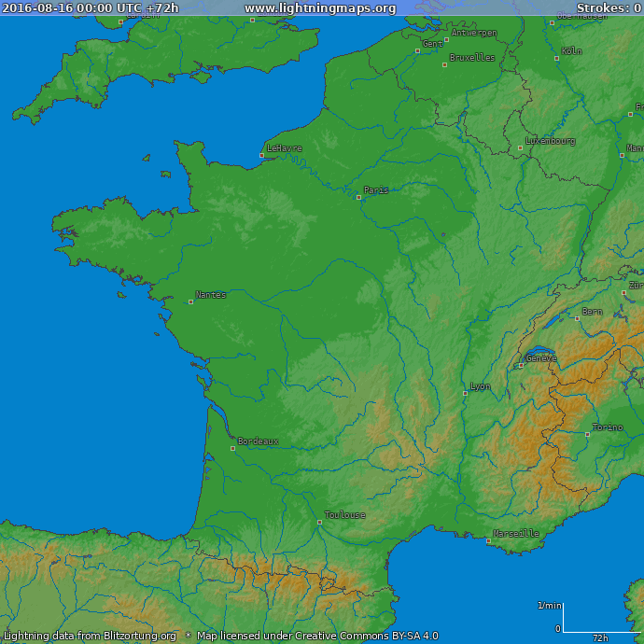Select the Nantes city marker
644x644 pixels.
(x=191, y=301)
